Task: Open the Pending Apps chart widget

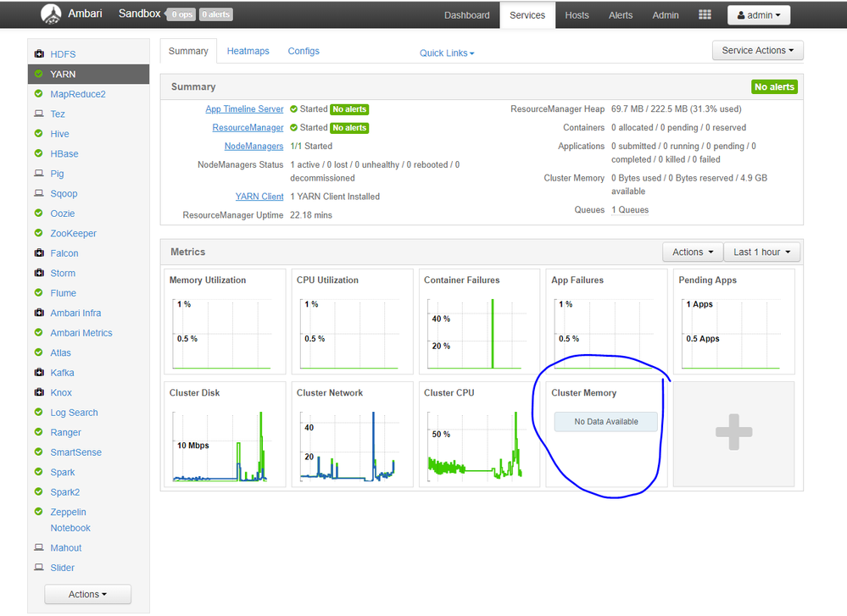Action: point(733,321)
